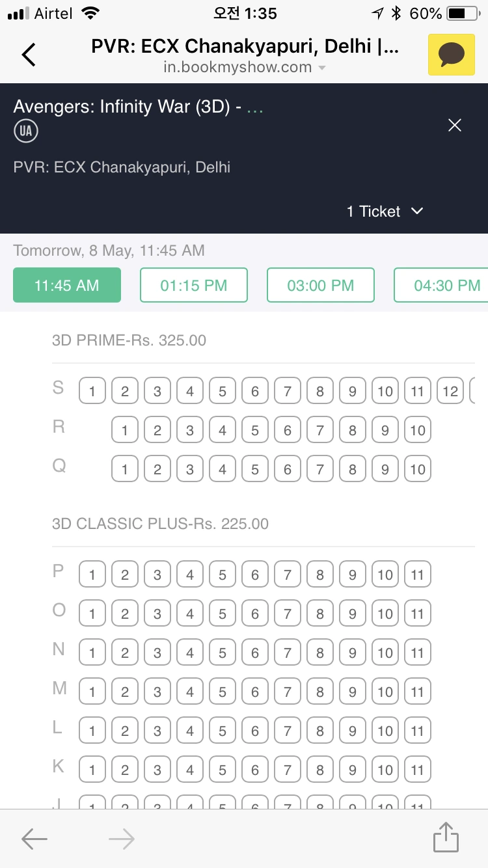Tap the selected 11:45 AM showtime

[67, 285]
